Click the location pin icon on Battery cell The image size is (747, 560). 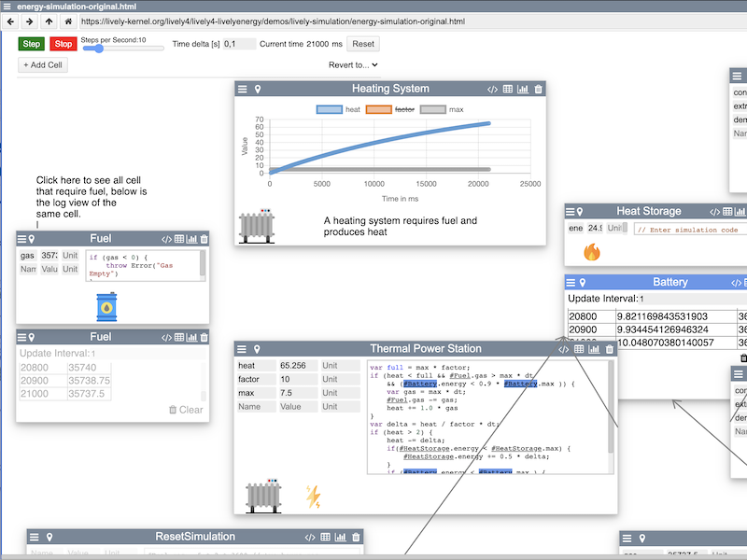582,282
